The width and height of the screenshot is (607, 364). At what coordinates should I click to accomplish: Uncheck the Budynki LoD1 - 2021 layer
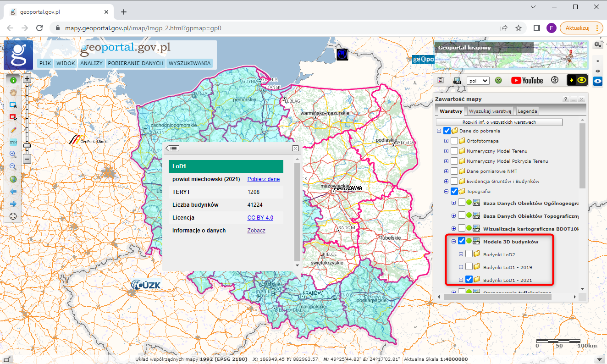click(469, 279)
